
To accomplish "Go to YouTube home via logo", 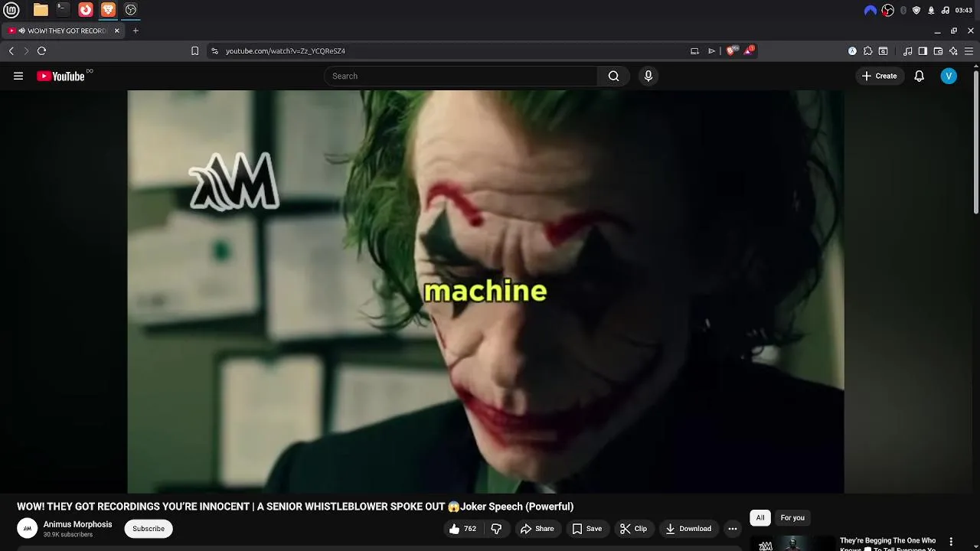I will [x=60, y=76].
